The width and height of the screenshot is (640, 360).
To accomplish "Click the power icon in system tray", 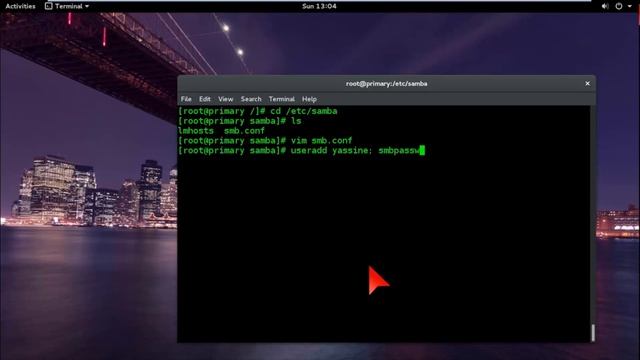I will click(x=619, y=6).
